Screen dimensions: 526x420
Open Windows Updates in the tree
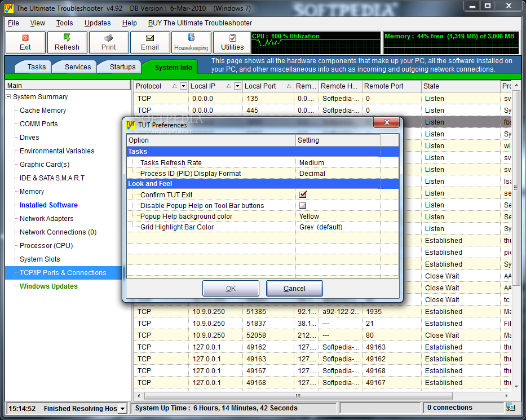tap(48, 286)
